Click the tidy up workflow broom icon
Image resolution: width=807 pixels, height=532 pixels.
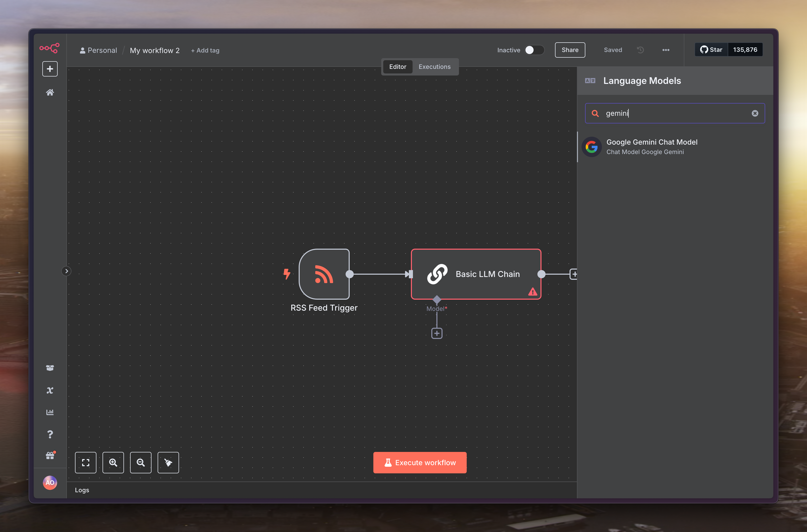tap(168, 462)
